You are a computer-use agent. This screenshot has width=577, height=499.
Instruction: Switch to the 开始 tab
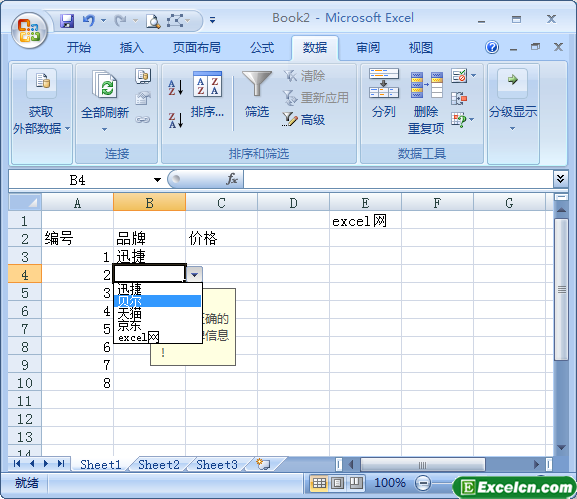(x=78, y=47)
